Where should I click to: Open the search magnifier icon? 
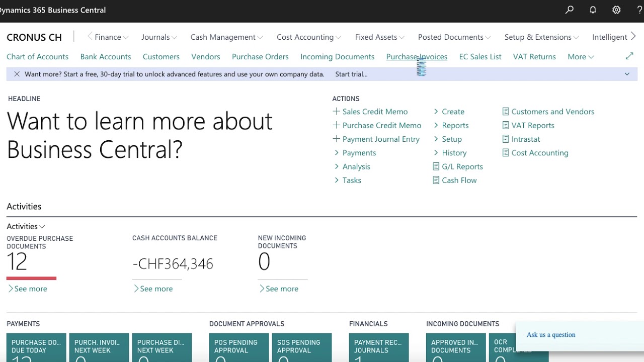tap(570, 10)
